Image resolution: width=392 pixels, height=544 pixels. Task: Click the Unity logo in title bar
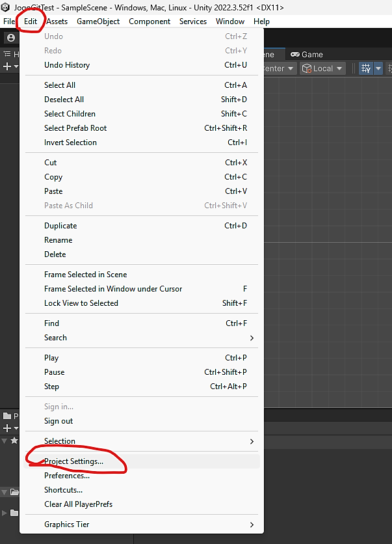tap(7, 7)
